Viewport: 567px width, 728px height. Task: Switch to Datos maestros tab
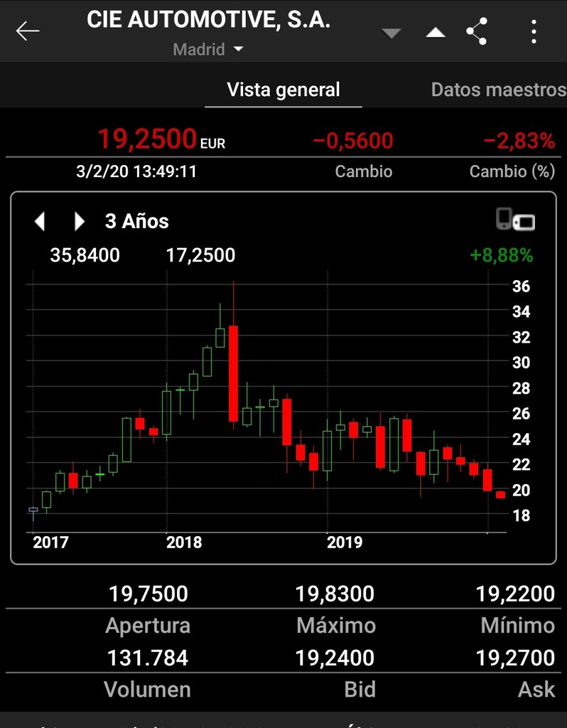tap(499, 90)
